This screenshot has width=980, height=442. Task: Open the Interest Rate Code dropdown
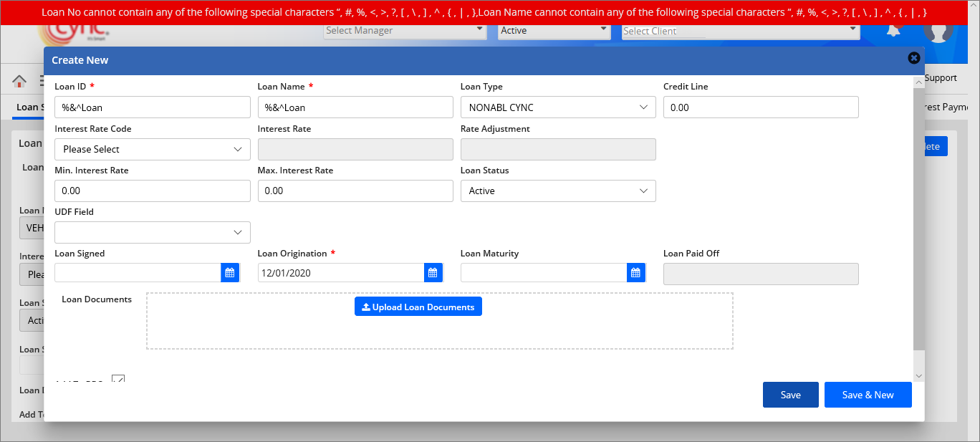click(x=152, y=149)
